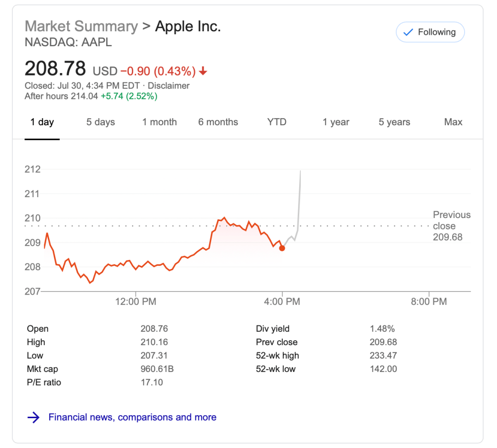View the 1 year chart range

(x=336, y=122)
